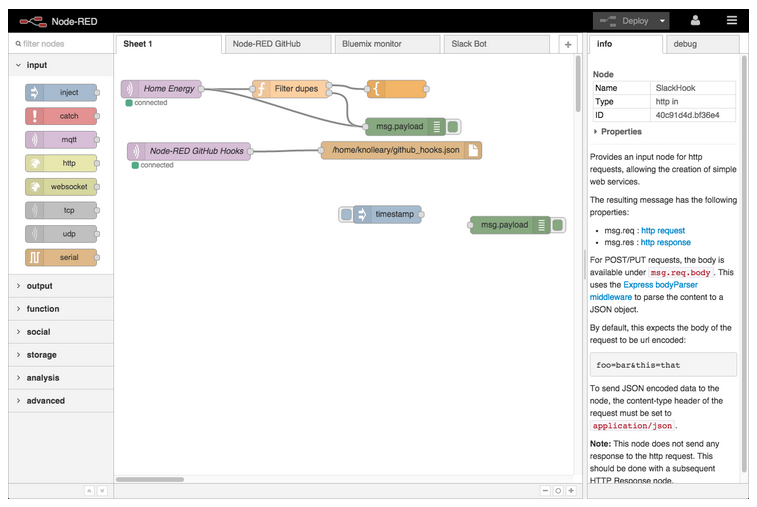Click the SlackHook name value
This screenshot has height=507, width=757.
pyautogui.click(x=675, y=88)
